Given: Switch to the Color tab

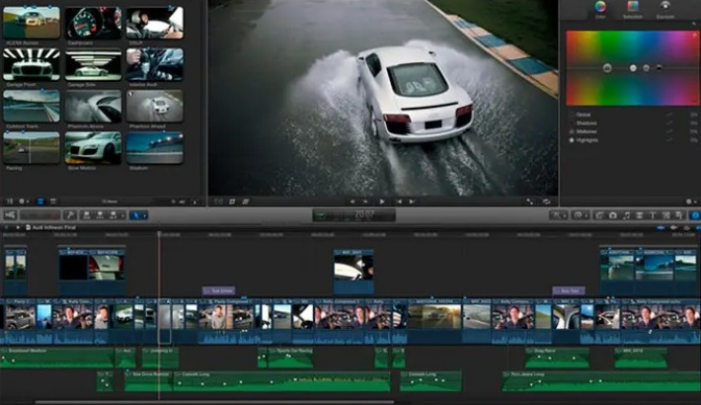Looking at the screenshot, I should [599, 8].
